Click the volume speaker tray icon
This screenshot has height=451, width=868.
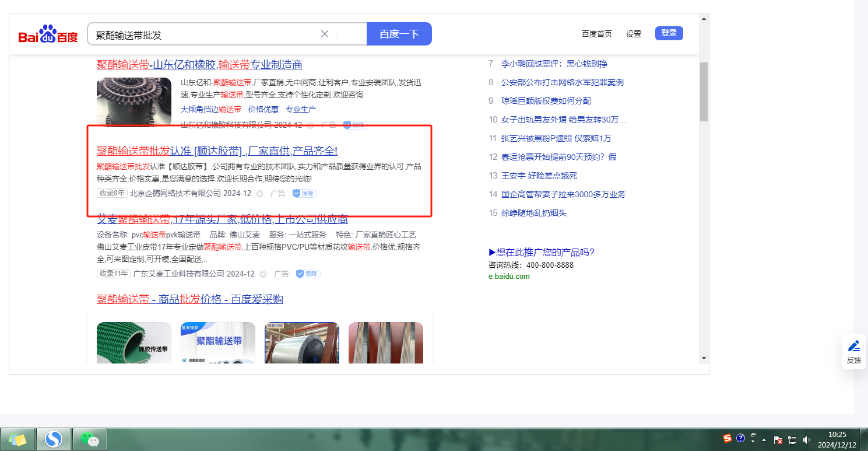806,440
